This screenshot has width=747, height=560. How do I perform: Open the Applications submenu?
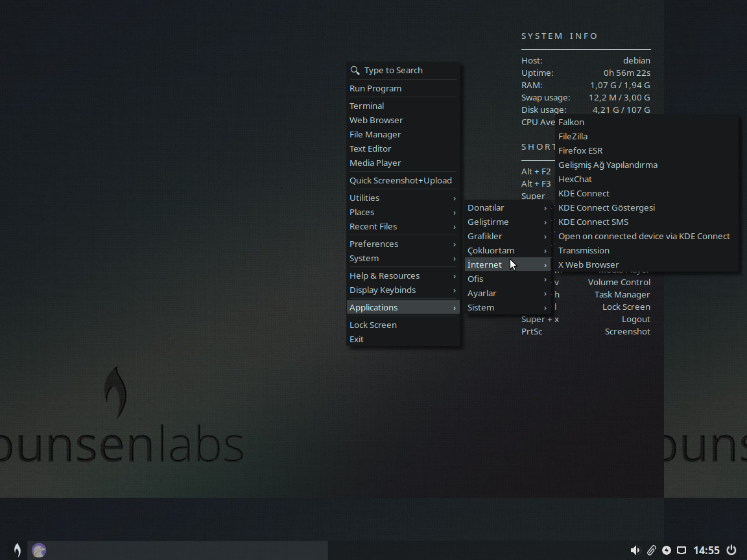403,308
